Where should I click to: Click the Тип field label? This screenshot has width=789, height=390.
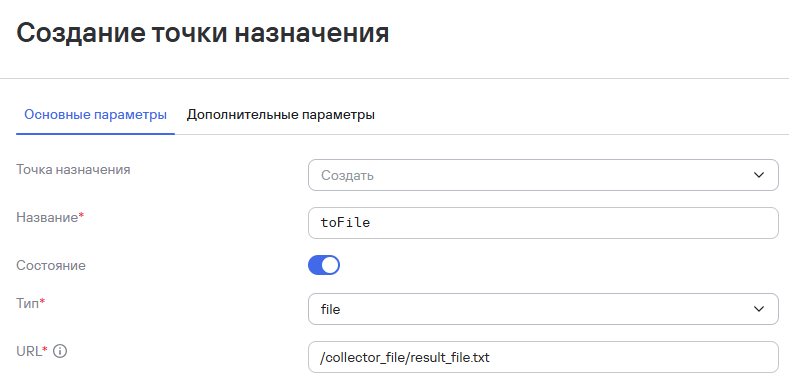[x=30, y=303]
